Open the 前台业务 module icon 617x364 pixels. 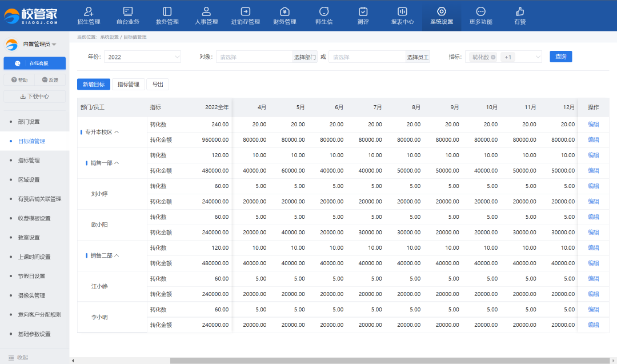128,12
